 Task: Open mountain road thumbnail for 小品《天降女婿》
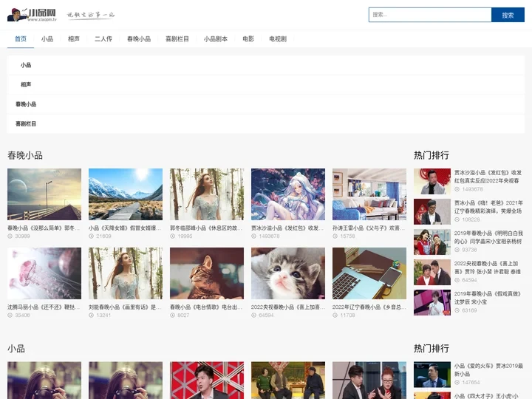pos(126,194)
